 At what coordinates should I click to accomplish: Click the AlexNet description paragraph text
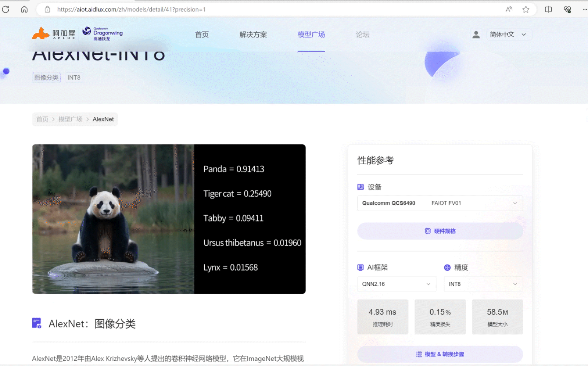pos(168,359)
